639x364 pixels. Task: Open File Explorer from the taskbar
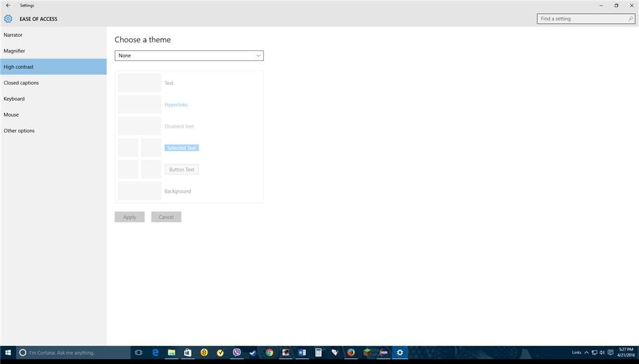(172, 353)
